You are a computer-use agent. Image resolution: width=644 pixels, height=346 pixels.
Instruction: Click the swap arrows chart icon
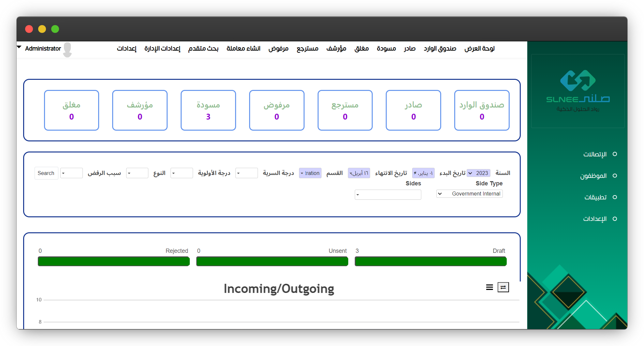point(503,287)
